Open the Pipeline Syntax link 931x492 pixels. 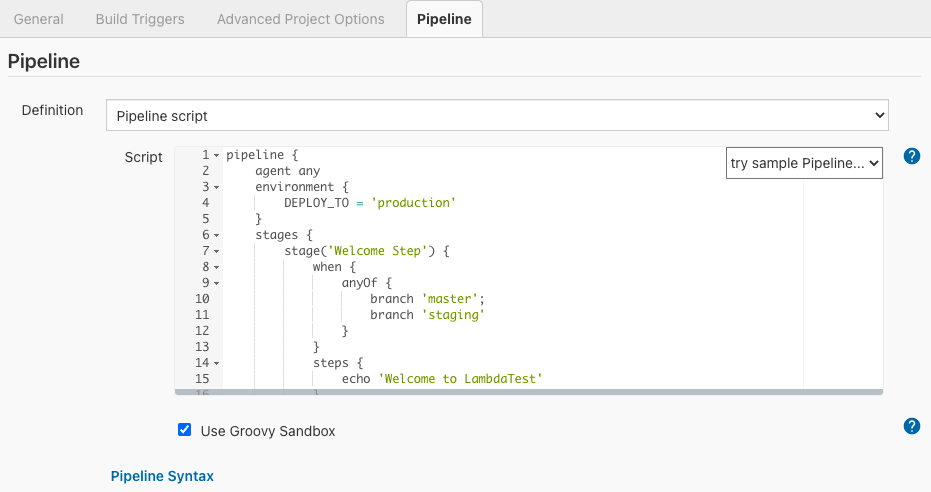162,476
